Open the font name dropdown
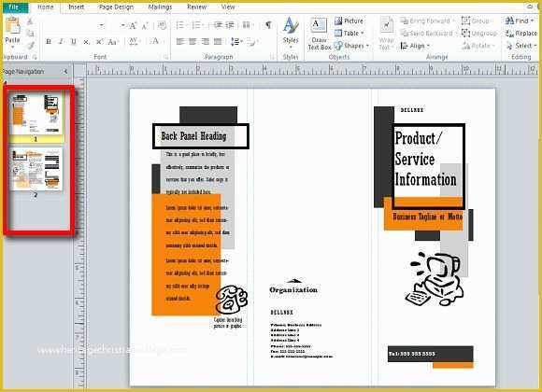This screenshot has height=392, width=542. point(101,25)
